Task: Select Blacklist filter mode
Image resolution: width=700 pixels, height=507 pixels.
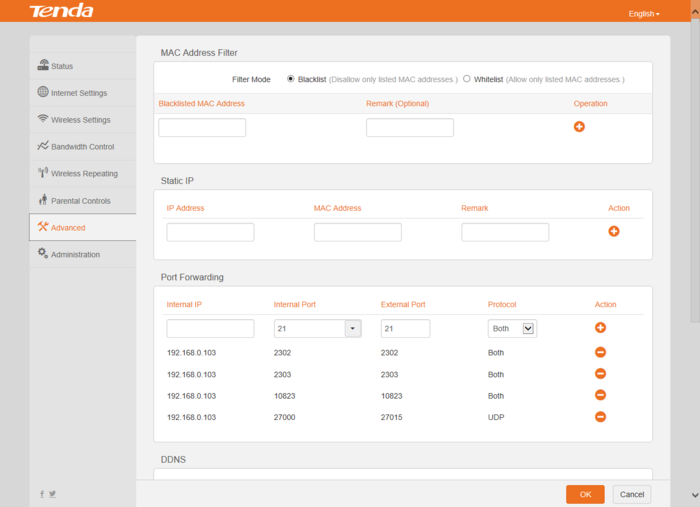Action: point(291,79)
